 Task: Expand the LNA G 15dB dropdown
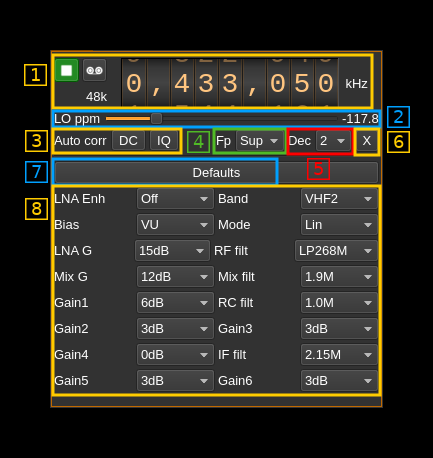coord(173,251)
